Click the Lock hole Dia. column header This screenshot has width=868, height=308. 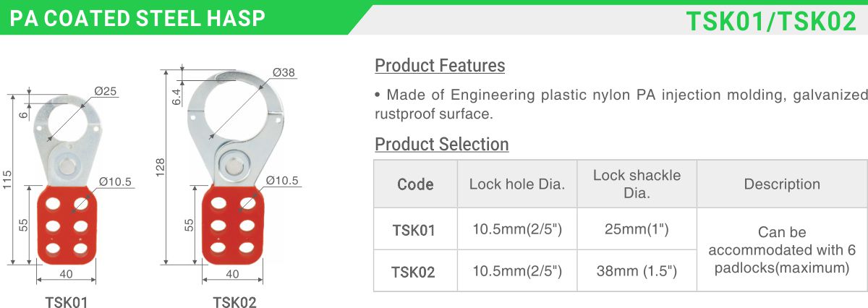click(517, 184)
